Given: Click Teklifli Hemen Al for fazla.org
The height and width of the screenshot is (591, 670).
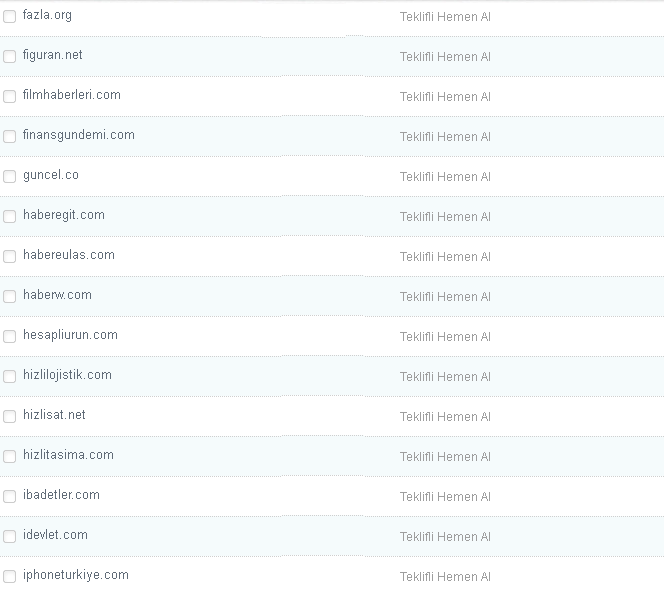Looking at the screenshot, I should 445,17.
